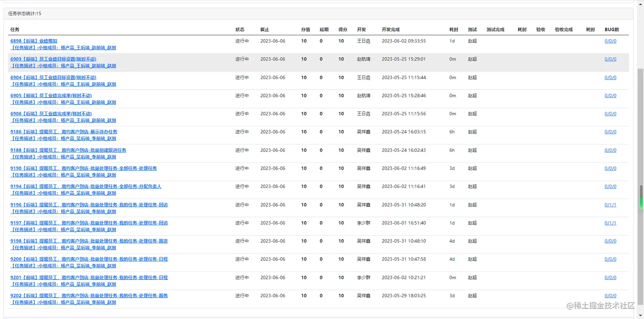Open task 9197【前端】处理任务-回访
The width and height of the screenshot is (644, 319).
point(89,223)
